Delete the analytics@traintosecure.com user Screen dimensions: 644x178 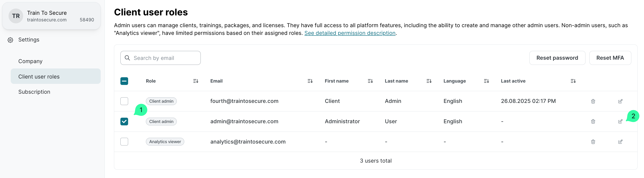click(x=593, y=142)
